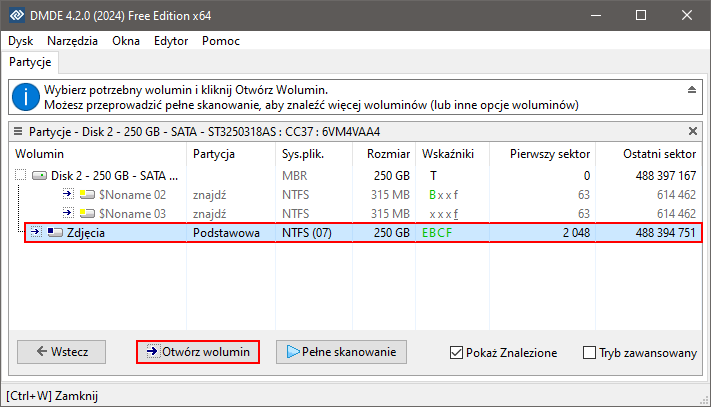Toggle the checkbox next to Disk 2

pos(22,175)
